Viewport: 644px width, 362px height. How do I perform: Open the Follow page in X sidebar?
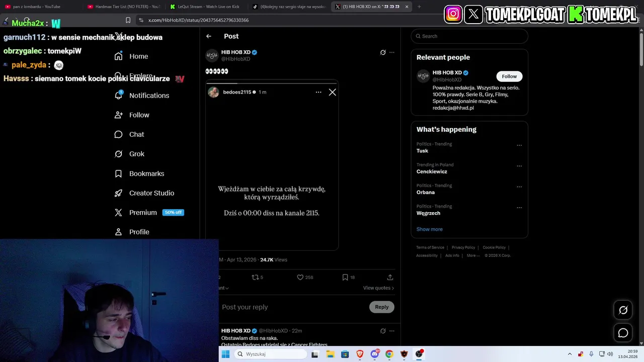(132, 115)
